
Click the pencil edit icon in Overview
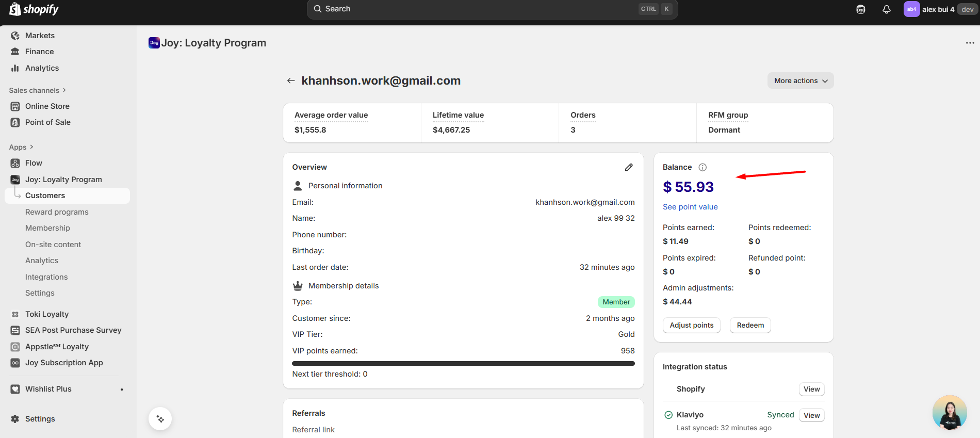coord(629,167)
